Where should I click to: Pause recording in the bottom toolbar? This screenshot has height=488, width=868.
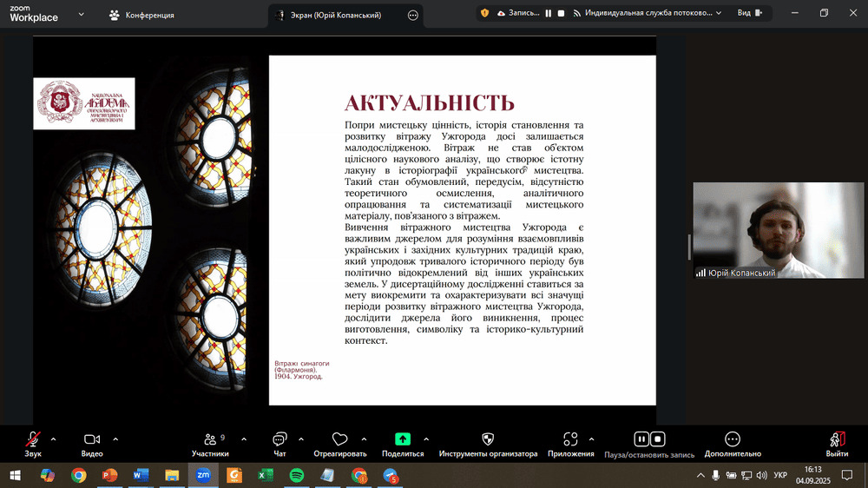(641, 439)
